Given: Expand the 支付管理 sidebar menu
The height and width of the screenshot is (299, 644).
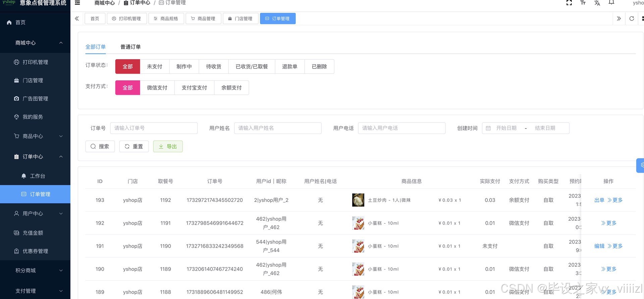Looking at the screenshot, I should click(35, 291).
